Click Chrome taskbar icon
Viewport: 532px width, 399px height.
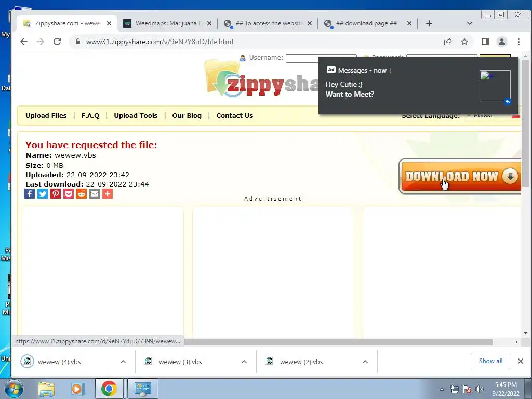[109, 389]
